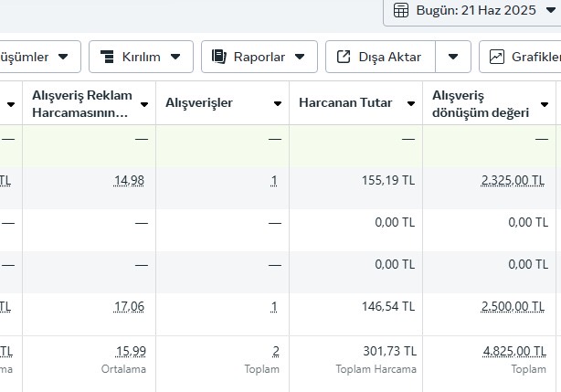Click the 15,99 Ortalama value
The width and height of the screenshot is (561, 392).
point(131,352)
